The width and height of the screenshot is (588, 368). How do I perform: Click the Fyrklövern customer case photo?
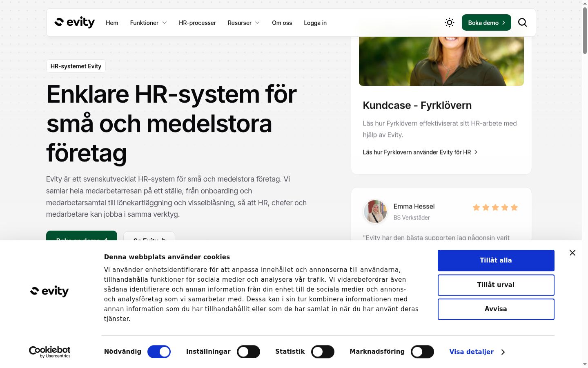[441, 61]
